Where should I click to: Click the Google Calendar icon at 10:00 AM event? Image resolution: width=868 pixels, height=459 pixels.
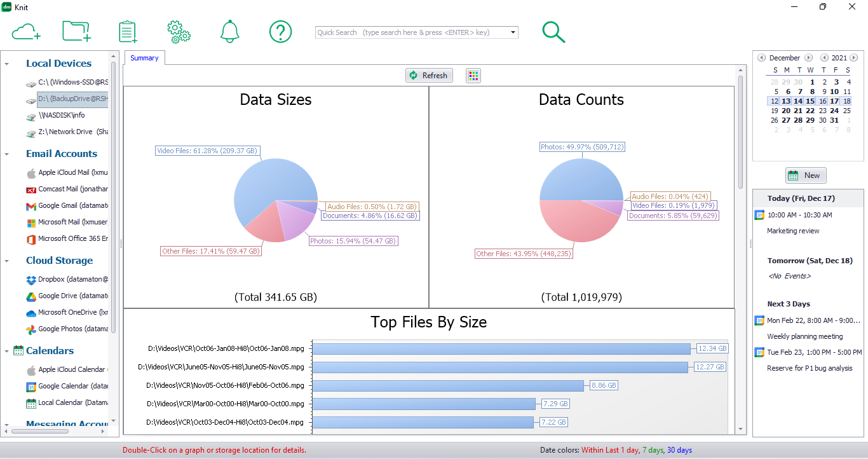click(759, 215)
